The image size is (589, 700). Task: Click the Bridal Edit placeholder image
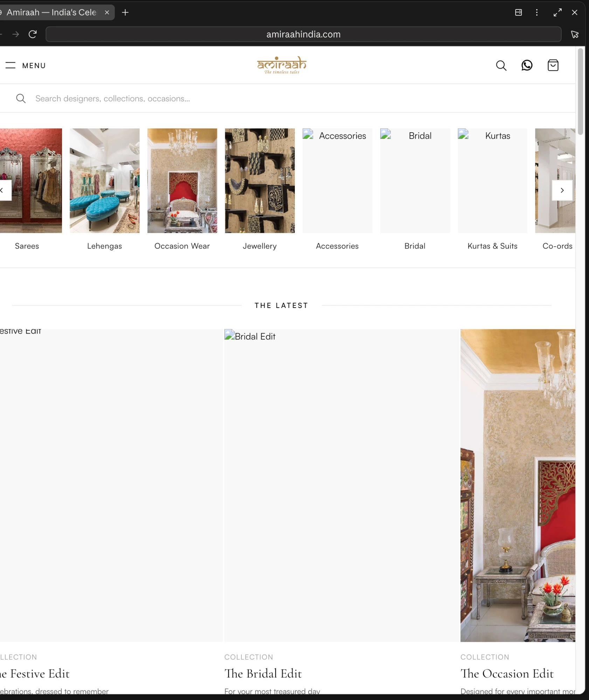point(341,485)
